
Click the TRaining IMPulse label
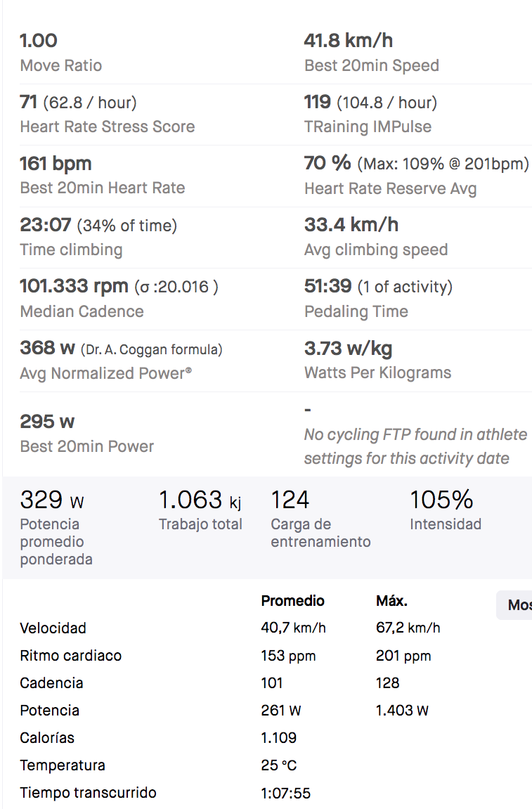[x=368, y=127]
